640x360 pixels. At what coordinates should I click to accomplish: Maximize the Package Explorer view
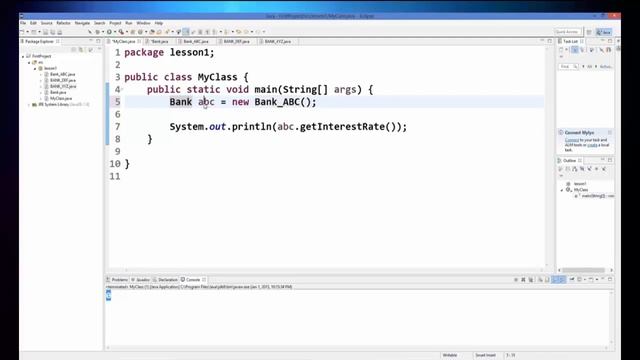tap(98, 41)
